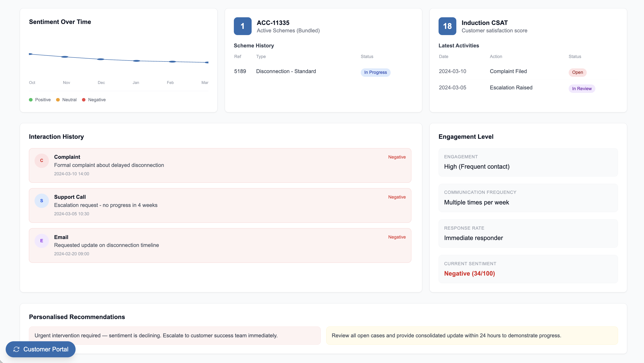
Task: Click the scheme ref 5189
Action: (240, 71)
